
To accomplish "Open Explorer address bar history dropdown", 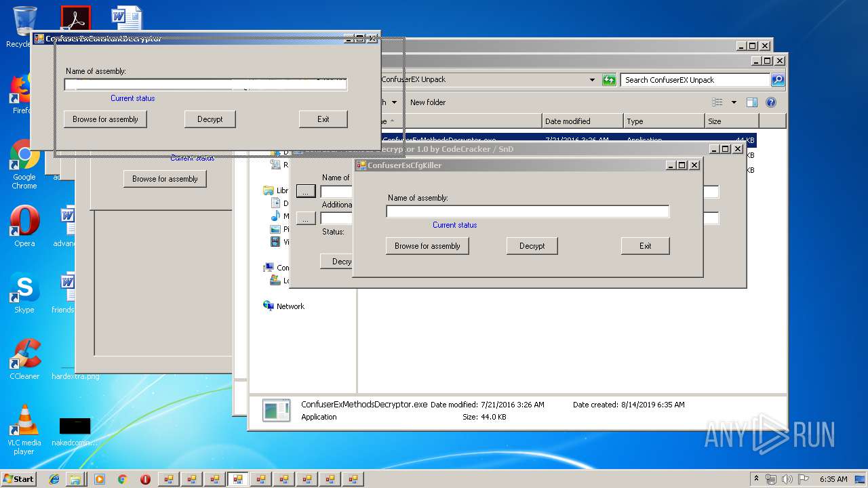I will click(x=593, y=80).
